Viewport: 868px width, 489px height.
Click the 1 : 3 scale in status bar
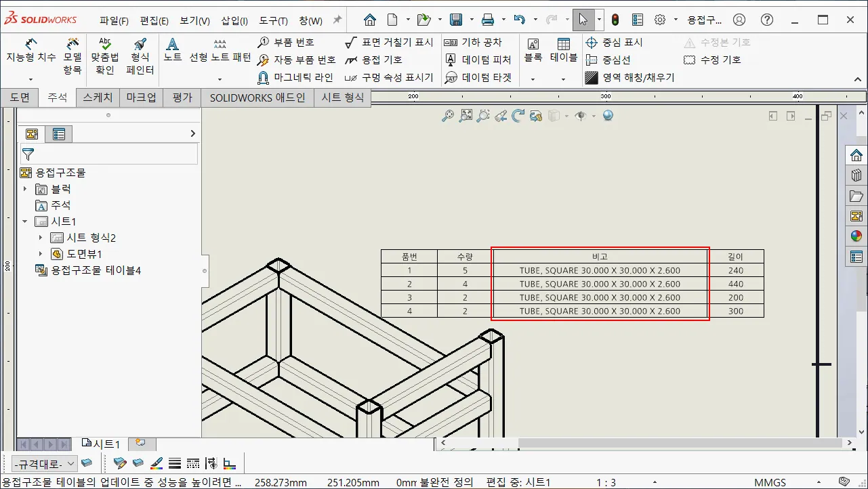point(606,482)
